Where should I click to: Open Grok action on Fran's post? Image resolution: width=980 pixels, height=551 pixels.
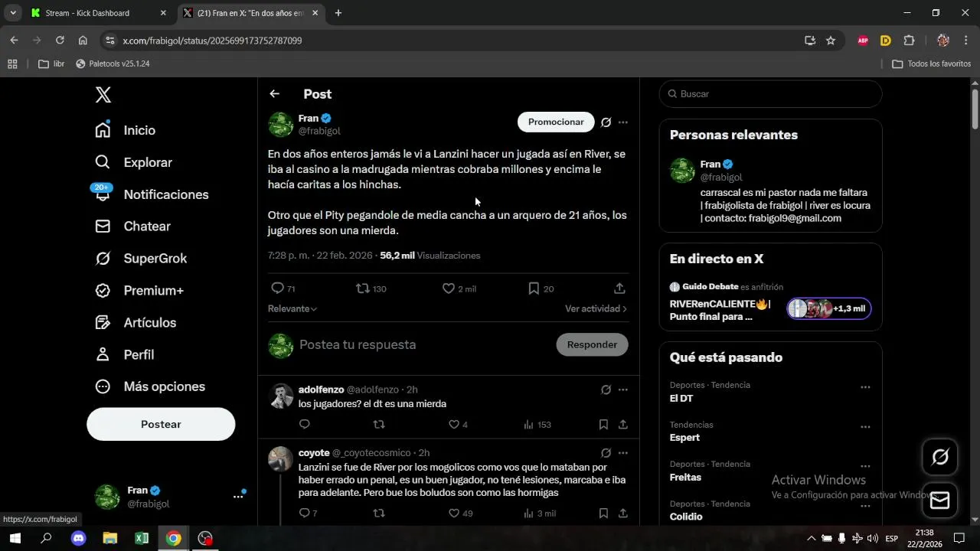pos(606,122)
